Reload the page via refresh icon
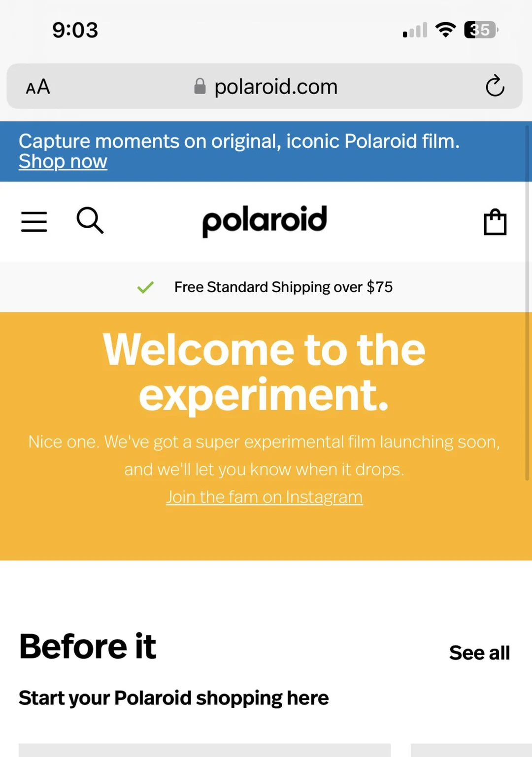532x757 pixels. coord(495,86)
